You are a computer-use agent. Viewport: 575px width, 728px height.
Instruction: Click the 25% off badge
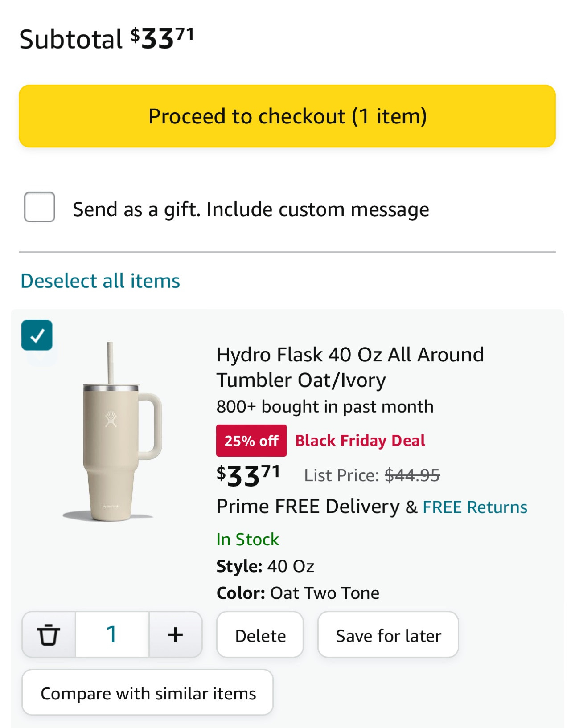(x=251, y=440)
